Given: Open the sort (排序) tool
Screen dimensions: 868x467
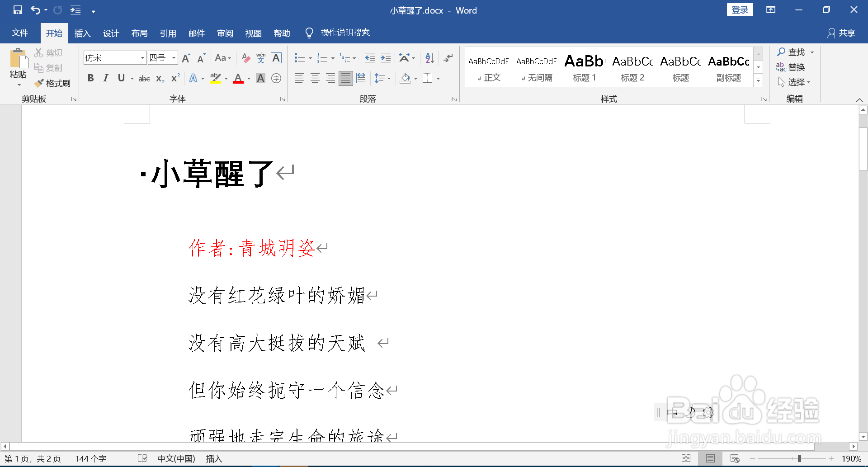Looking at the screenshot, I should pyautogui.click(x=428, y=58).
